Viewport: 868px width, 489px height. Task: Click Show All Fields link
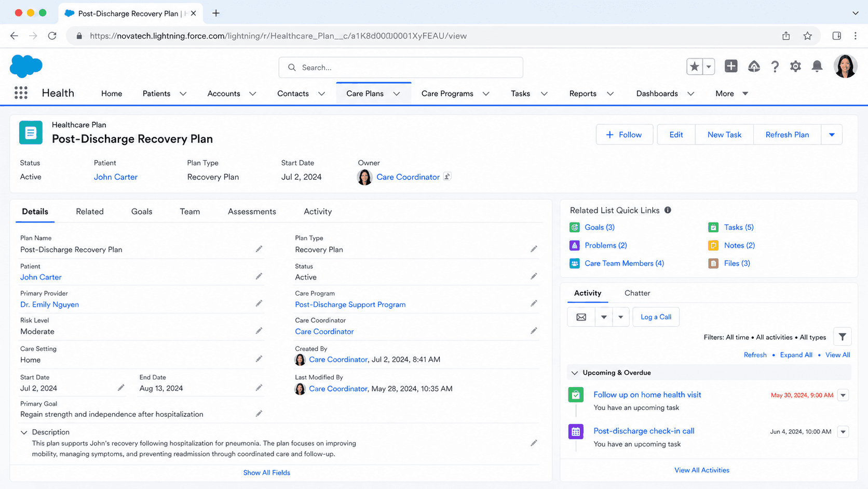(267, 472)
